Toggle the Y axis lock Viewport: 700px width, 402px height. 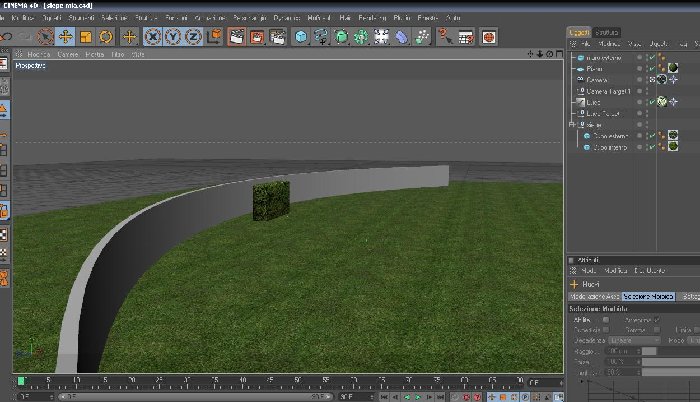[x=173, y=37]
